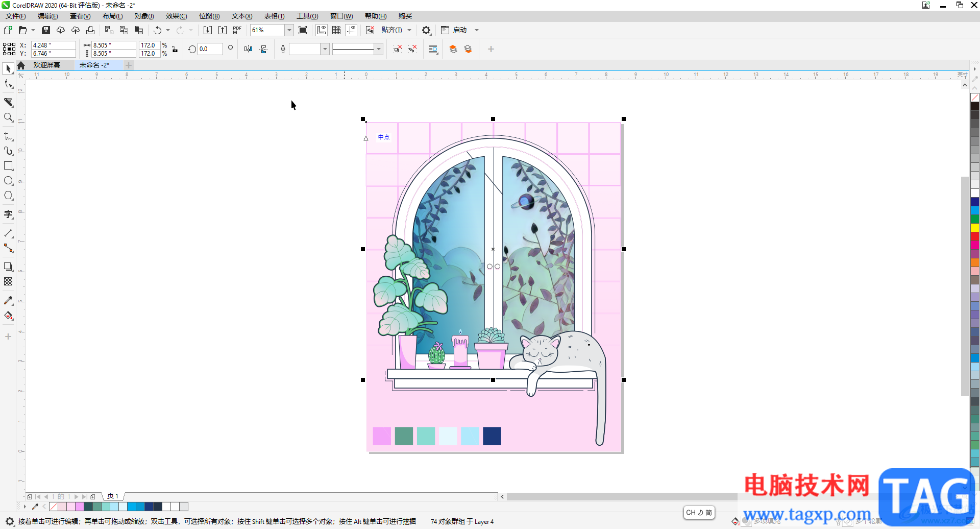This screenshot has width=980, height=529.
Task: Expand the Undo history dropdown arrow
Action: click(x=168, y=30)
